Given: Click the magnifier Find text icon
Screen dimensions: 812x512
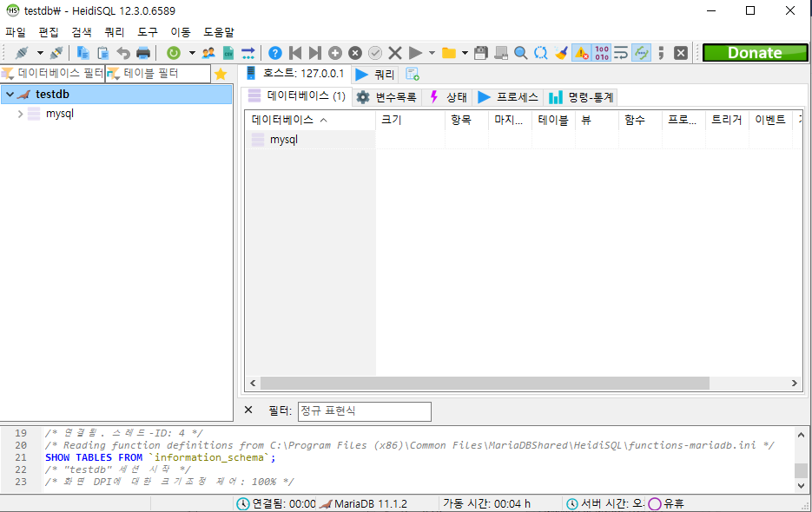Looking at the screenshot, I should (520, 53).
